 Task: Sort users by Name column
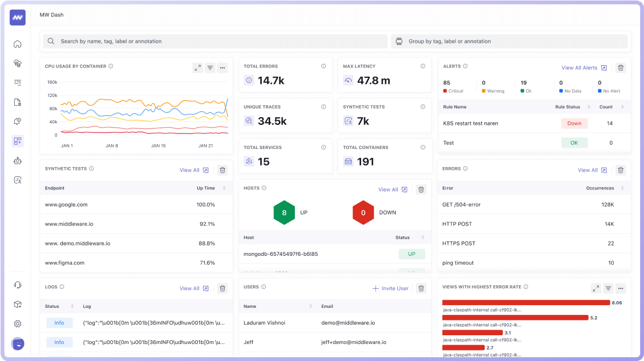[x=311, y=306]
